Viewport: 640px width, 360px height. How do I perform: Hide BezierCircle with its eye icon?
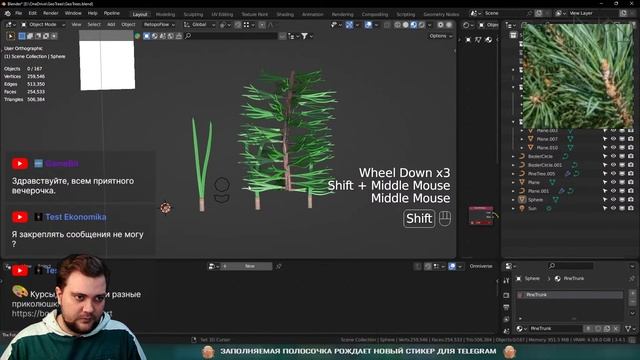coord(613,156)
